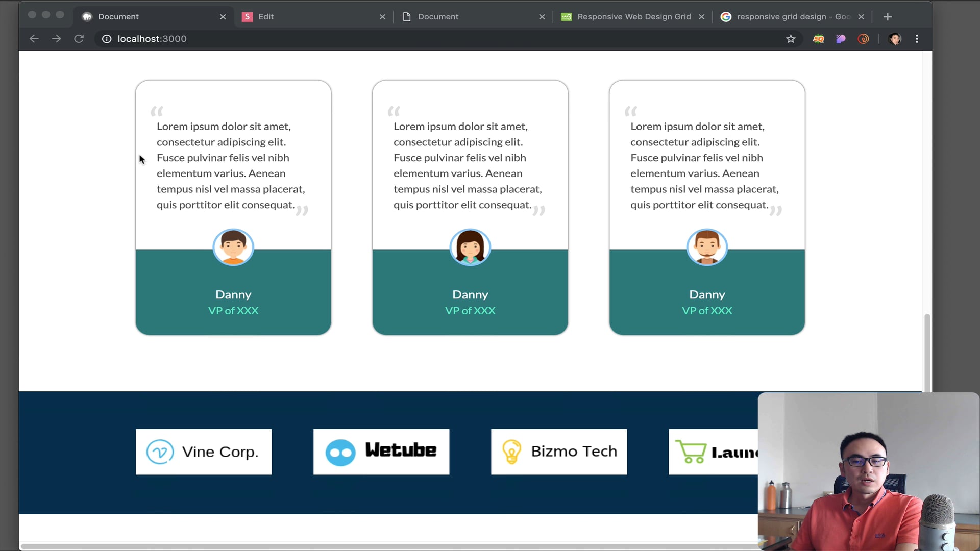Click the Vine Corp. logo
The image size is (980, 551).
[x=204, y=452]
